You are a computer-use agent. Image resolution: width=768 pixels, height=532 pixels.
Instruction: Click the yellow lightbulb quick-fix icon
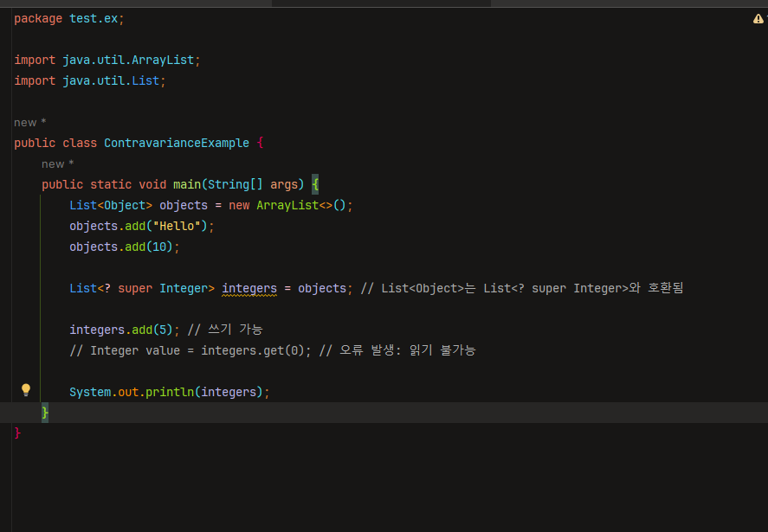[x=26, y=389]
